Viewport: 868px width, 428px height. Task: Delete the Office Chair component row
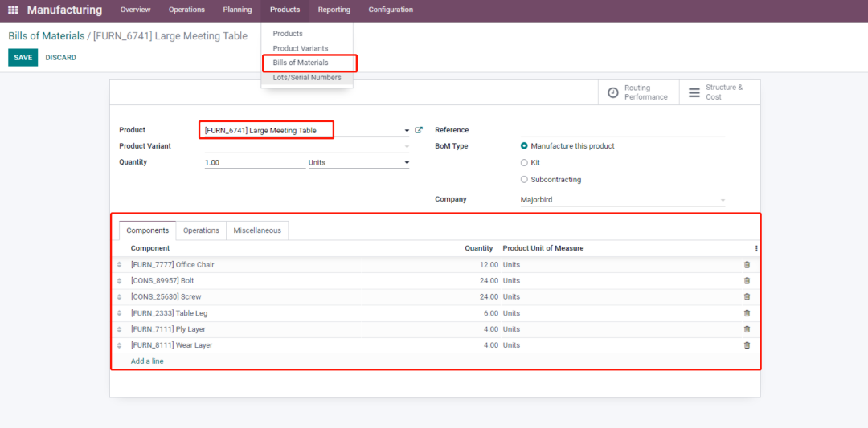coord(747,265)
